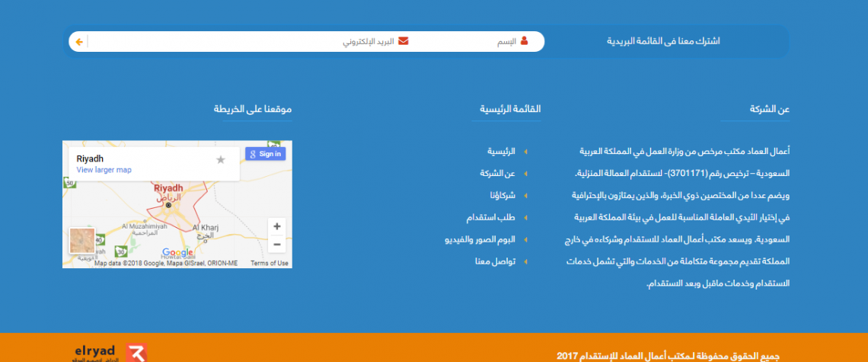Click arrow bullet beside تواصل معنا

point(526,261)
